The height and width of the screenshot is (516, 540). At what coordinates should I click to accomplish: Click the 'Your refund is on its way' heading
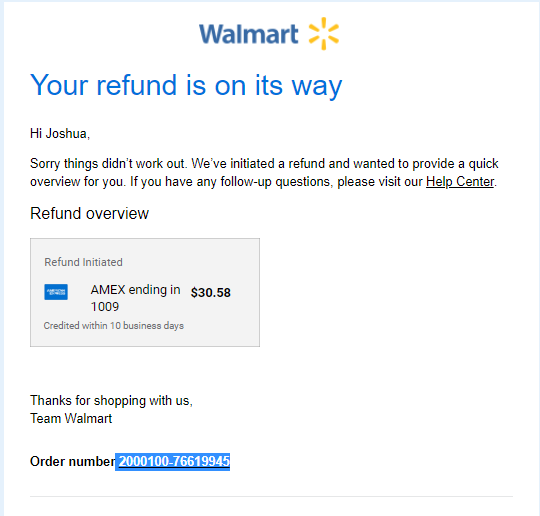tap(186, 85)
